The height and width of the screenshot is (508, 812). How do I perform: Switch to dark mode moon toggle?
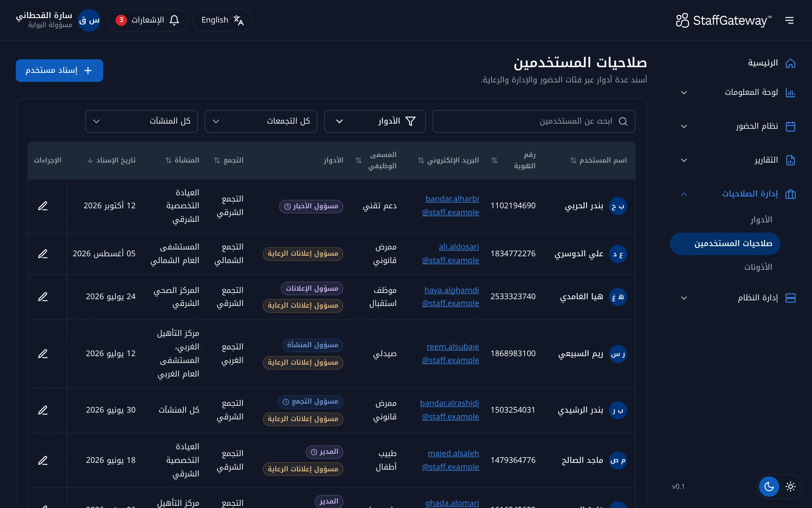pos(769,486)
